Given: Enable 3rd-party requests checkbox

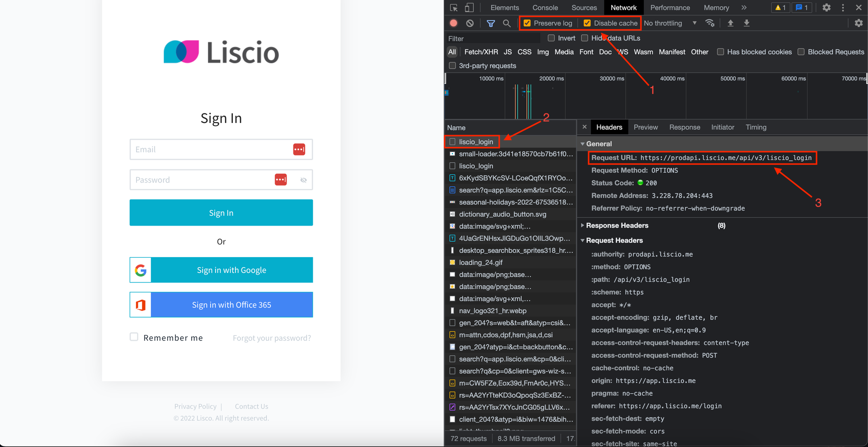Looking at the screenshot, I should [x=452, y=66].
